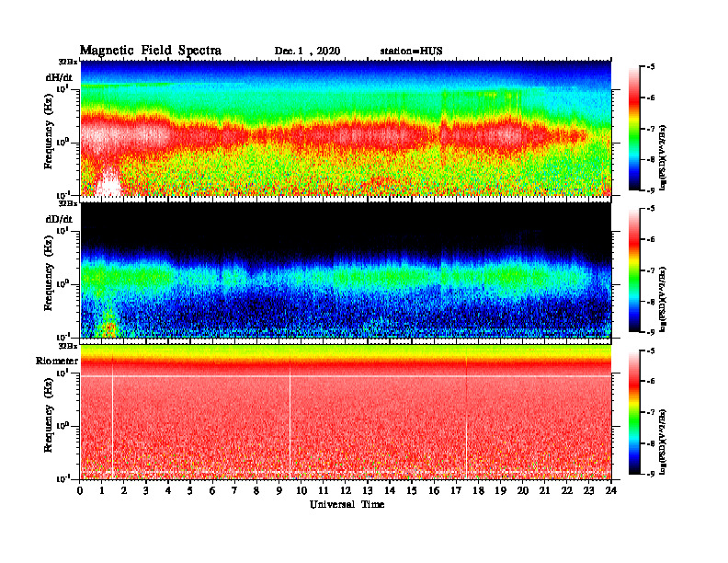728x563 pixels.
Task: Click hour '14' on the time axis
Action: (x=390, y=490)
